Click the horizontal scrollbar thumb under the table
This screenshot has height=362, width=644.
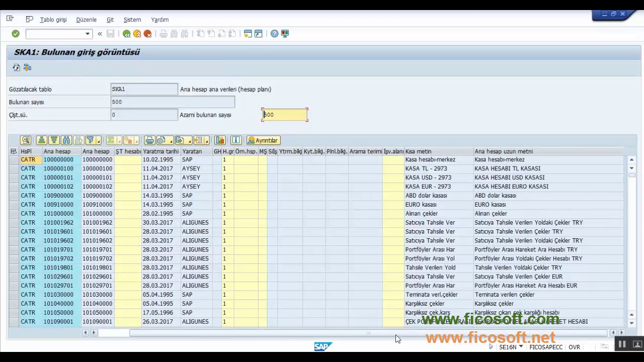368,333
